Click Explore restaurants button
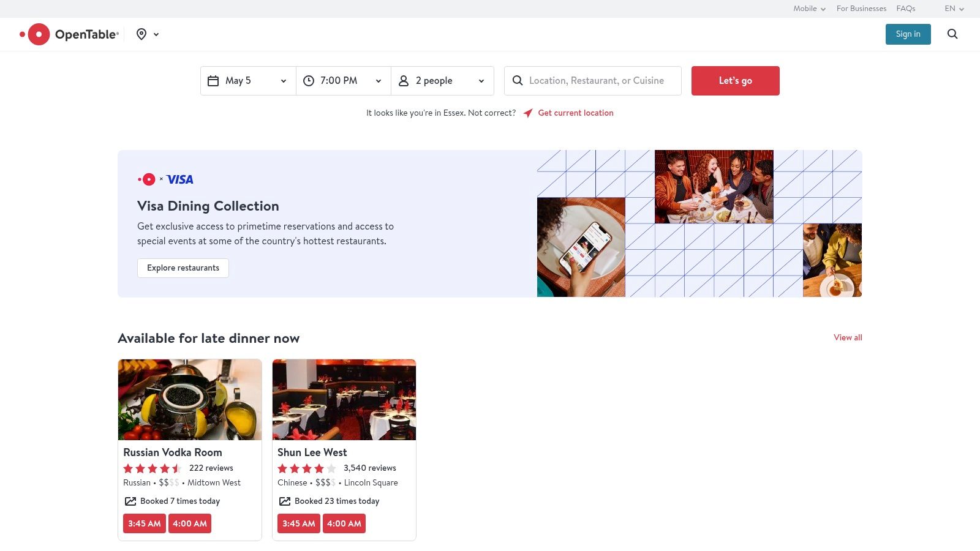Image resolution: width=980 pixels, height=551 pixels. click(x=183, y=268)
